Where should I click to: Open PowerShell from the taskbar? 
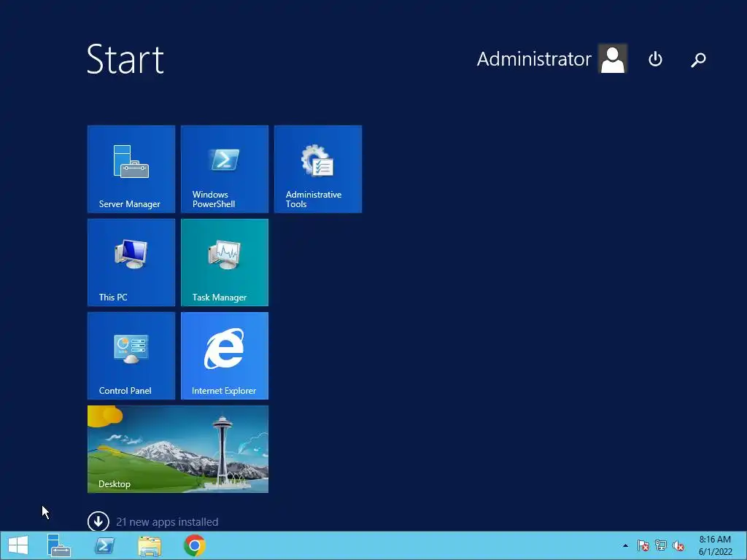click(104, 545)
